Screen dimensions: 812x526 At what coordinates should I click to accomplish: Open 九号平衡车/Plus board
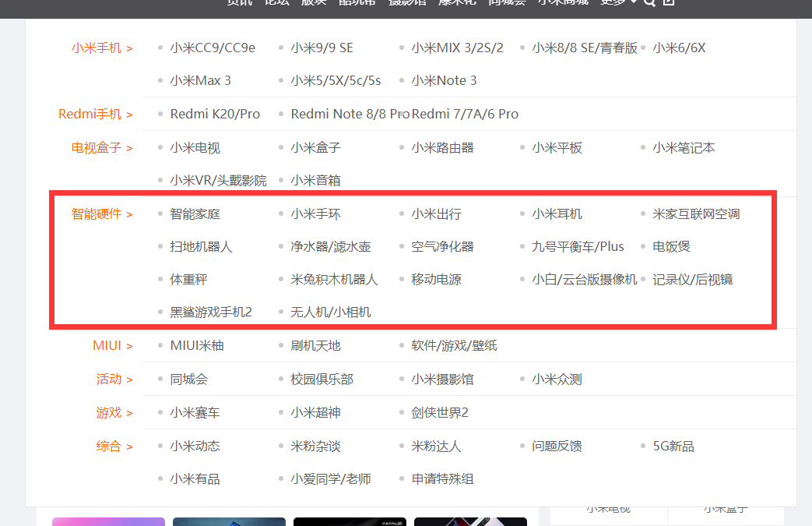click(x=578, y=247)
